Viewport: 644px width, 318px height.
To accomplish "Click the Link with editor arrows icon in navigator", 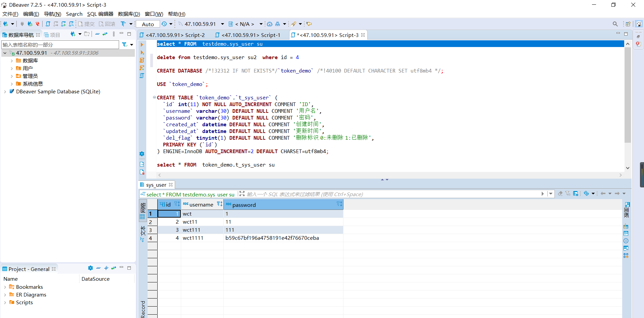I will tap(105, 34).
